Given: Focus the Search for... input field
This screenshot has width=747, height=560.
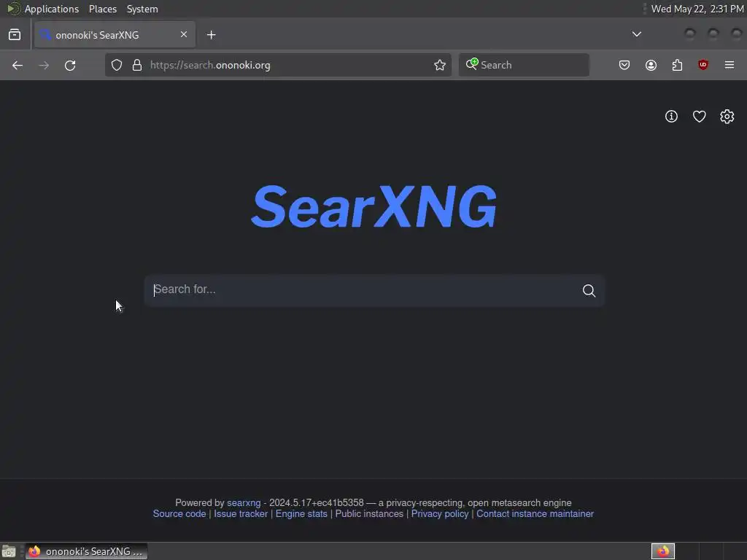Looking at the screenshot, I should [x=365, y=290].
